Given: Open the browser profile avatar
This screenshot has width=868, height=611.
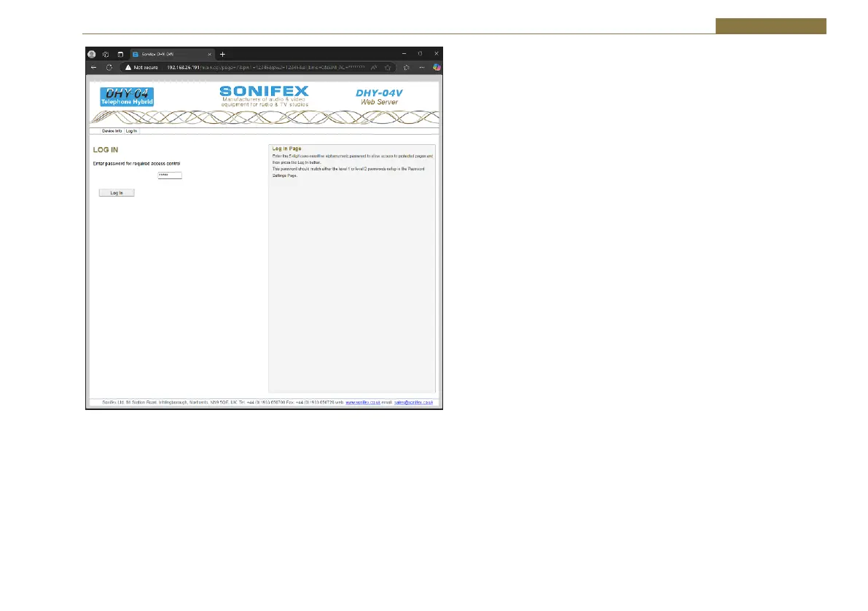Looking at the screenshot, I should (92, 54).
